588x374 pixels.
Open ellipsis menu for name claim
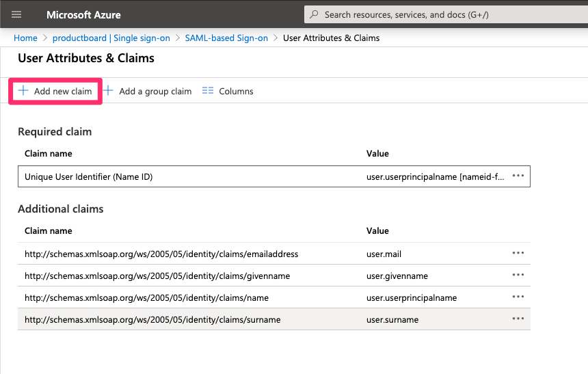click(x=518, y=297)
